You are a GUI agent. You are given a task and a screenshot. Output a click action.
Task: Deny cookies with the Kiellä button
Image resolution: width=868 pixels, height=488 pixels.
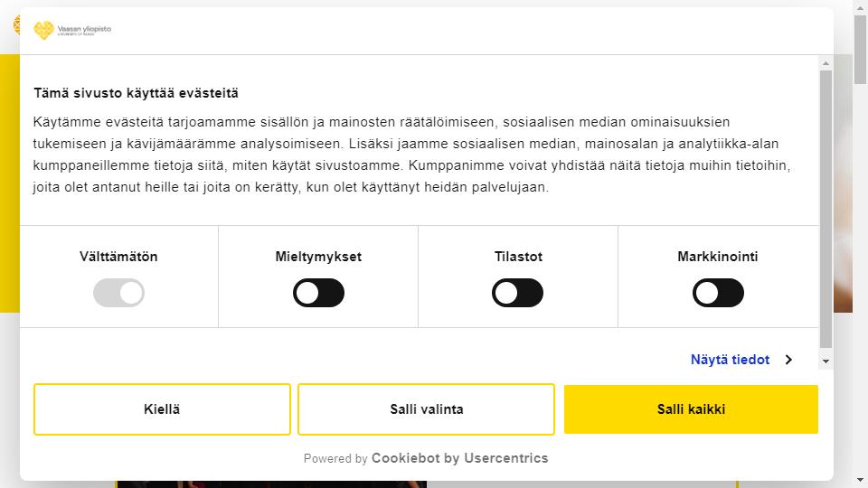pos(162,409)
